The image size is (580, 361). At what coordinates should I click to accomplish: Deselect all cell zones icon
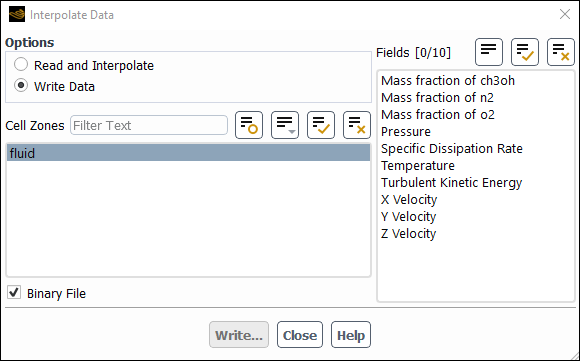(x=357, y=125)
